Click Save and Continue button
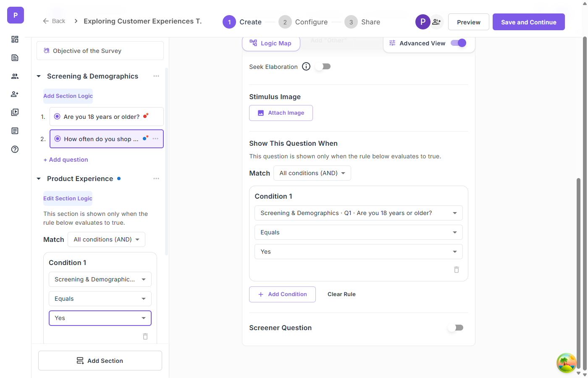The image size is (588, 378). click(528, 22)
